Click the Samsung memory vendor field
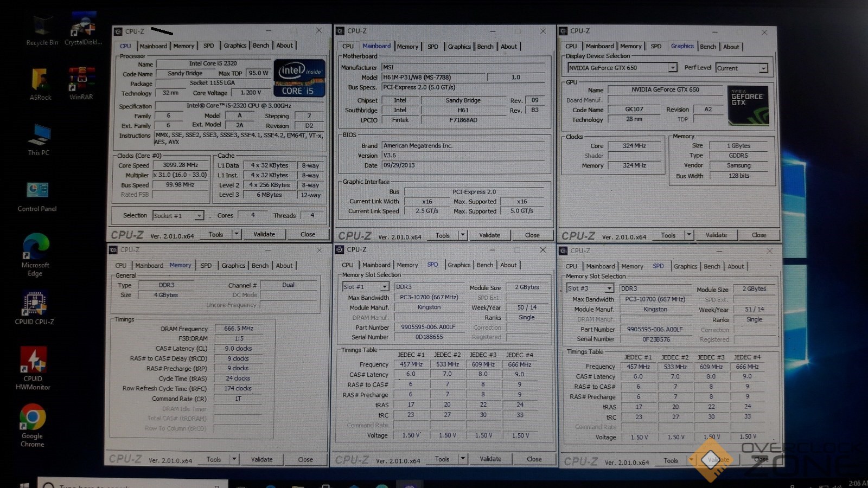Viewport: 868px width, 488px height. coord(739,165)
